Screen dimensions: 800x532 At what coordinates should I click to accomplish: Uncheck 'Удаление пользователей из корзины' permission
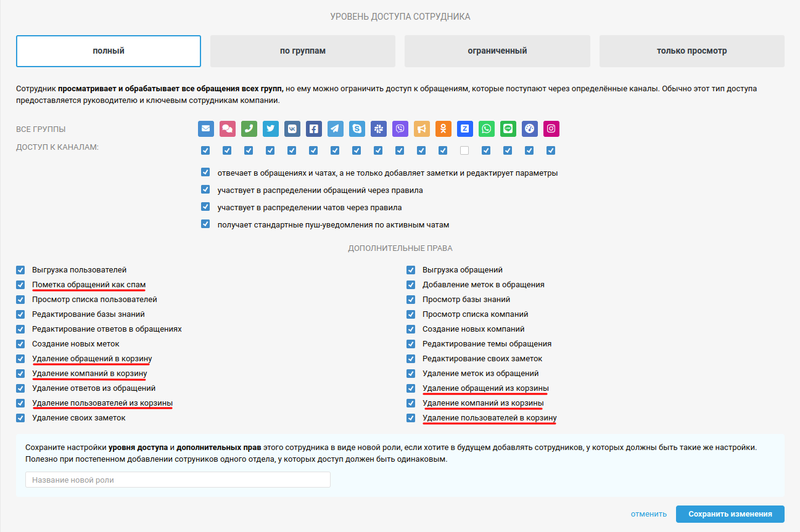click(x=20, y=403)
